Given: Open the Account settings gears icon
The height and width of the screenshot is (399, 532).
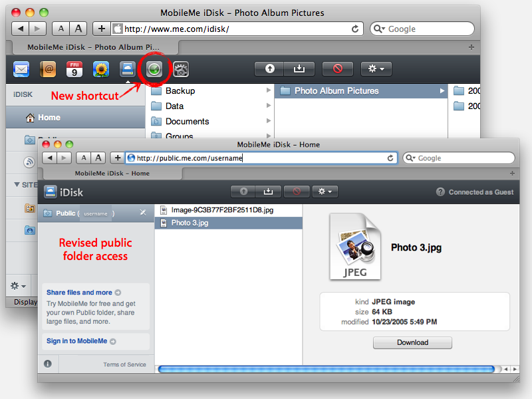Looking at the screenshot, I should pos(181,69).
